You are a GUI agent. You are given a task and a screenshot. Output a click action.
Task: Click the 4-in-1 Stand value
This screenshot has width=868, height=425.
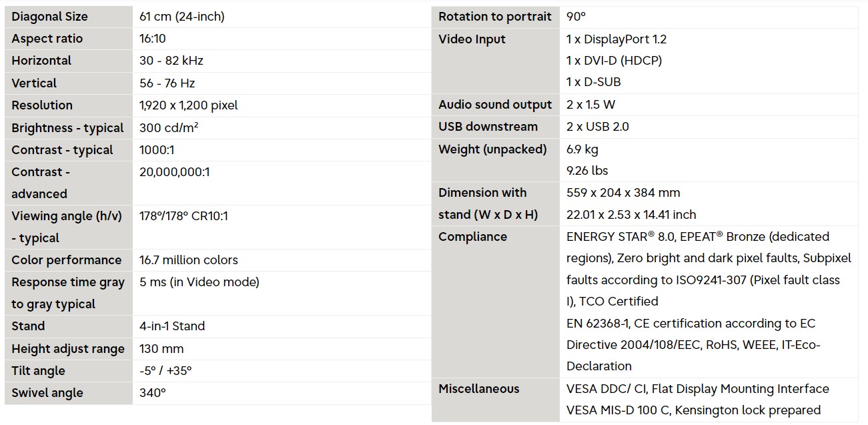pyautogui.click(x=172, y=326)
